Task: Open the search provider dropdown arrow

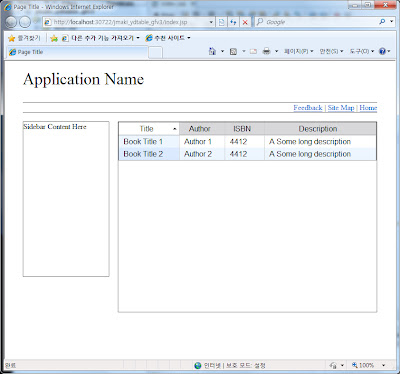Action: (x=392, y=22)
